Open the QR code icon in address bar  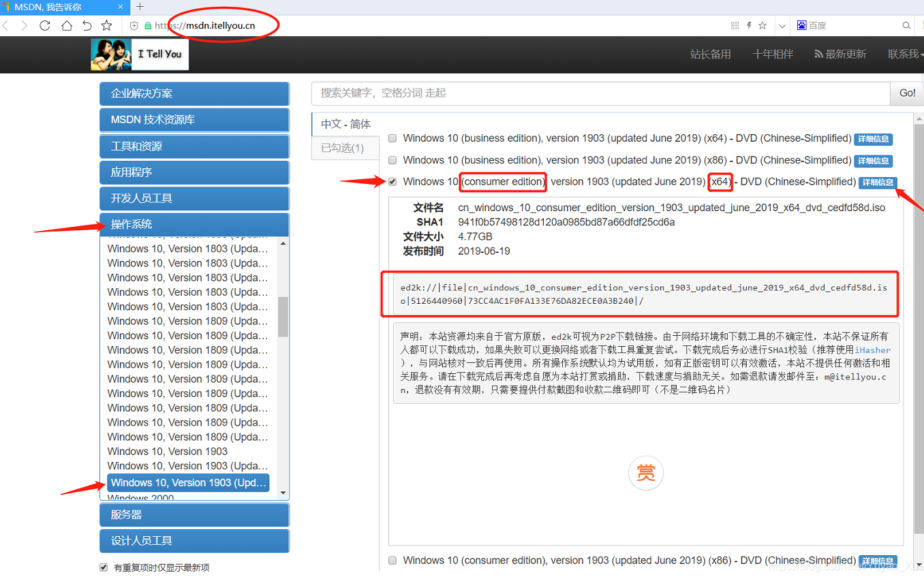click(735, 25)
